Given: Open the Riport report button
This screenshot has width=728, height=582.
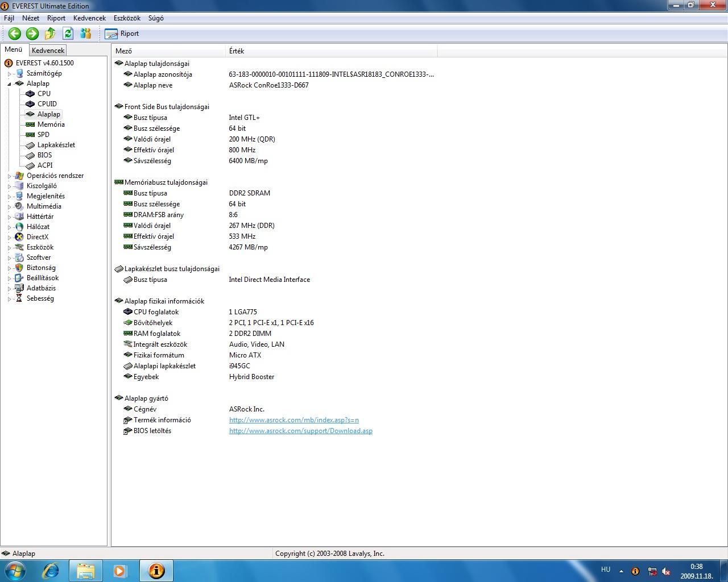Looking at the screenshot, I should pyautogui.click(x=122, y=34).
